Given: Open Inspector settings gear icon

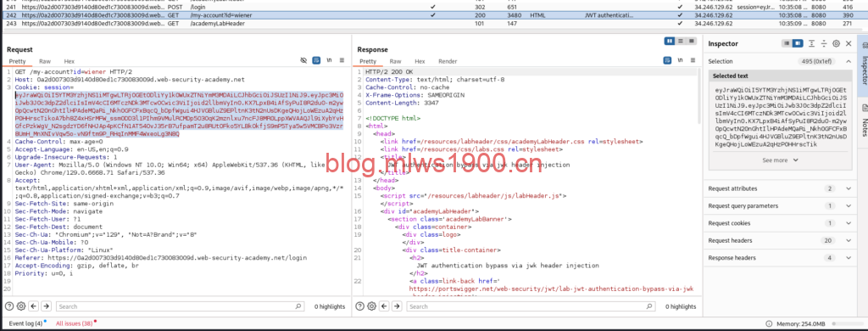Looking at the screenshot, I should click(x=837, y=44).
